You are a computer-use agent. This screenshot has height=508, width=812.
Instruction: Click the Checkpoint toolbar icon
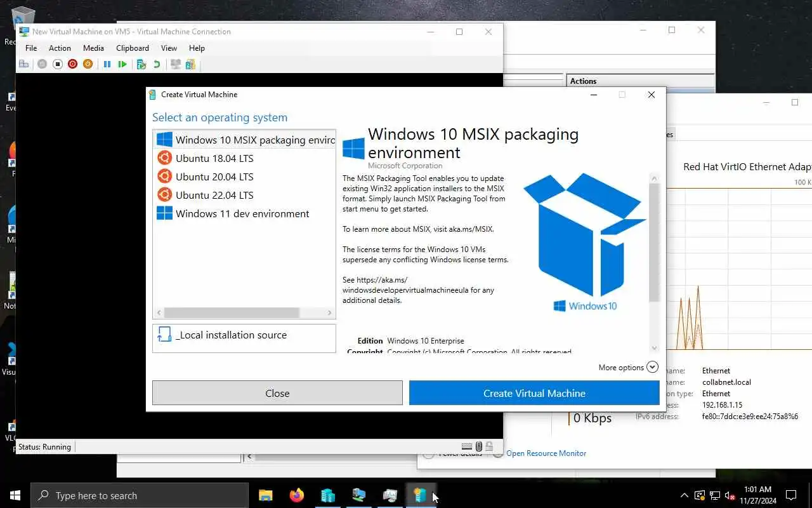(141, 64)
